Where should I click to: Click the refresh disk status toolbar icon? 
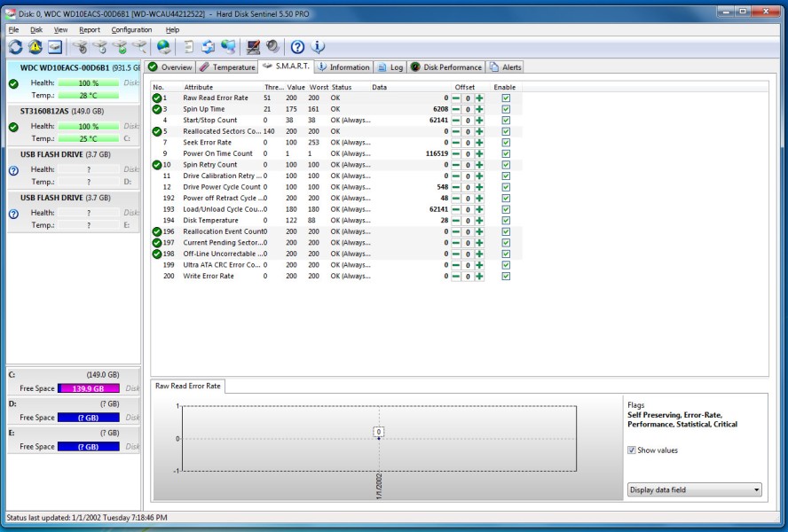point(15,47)
